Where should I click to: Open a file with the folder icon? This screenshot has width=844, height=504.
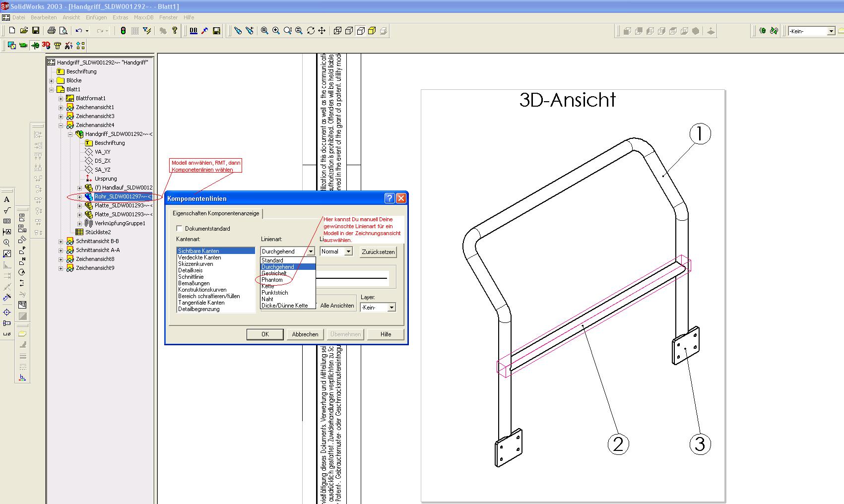24,31
